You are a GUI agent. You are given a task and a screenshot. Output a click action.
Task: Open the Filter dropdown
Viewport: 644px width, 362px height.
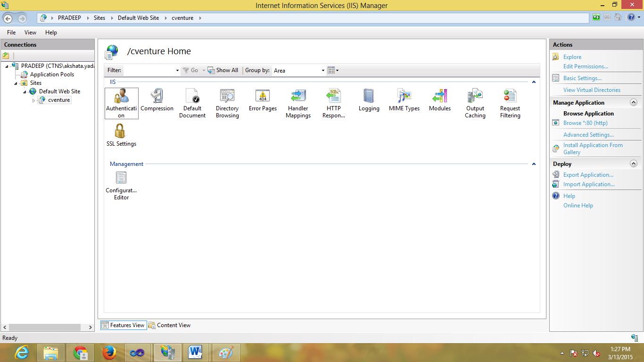(x=177, y=70)
